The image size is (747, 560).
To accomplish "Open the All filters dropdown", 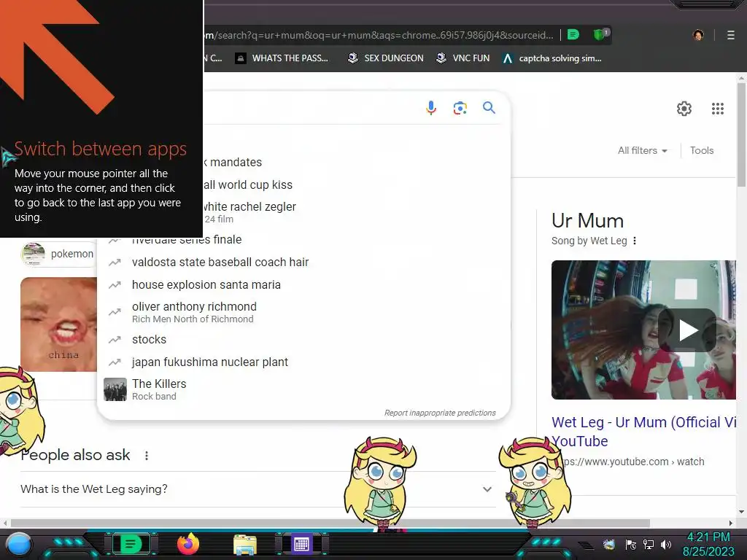I will [x=642, y=150].
